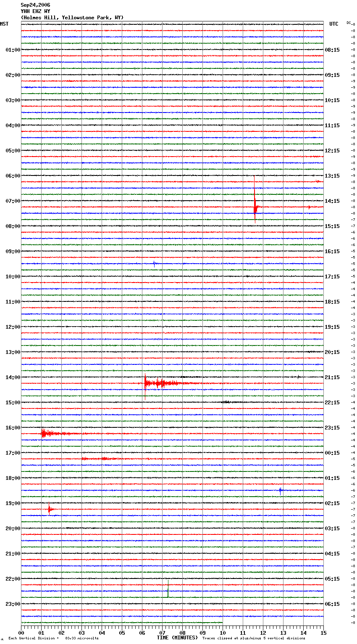The width and height of the screenshot is (357, 644).
Task: Select the 06:00 MST row label
Action: [x=13, y=176]
